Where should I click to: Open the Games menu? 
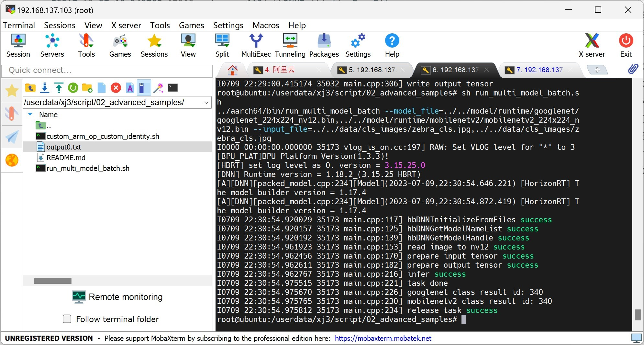192,25
